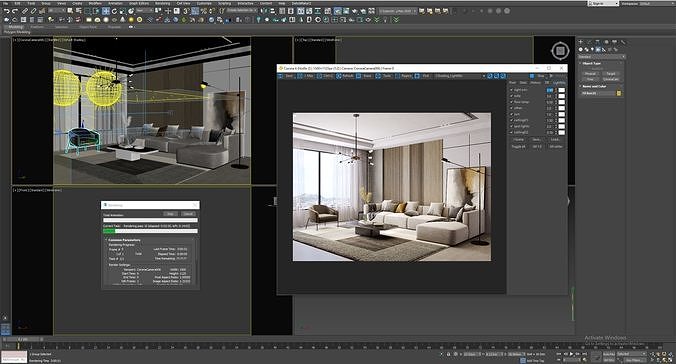Switch to the Freeform ribbon tab

point(37,27)
